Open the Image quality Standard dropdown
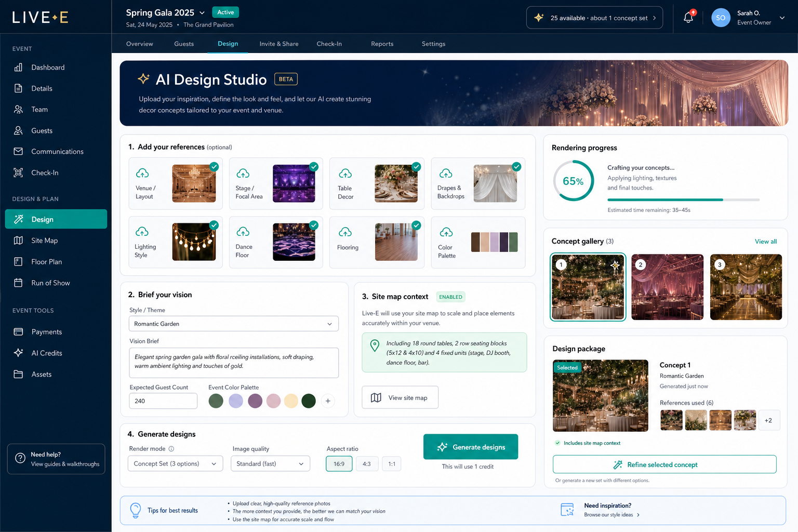This screenshot has width=798, height=532. (x=270, y=463)
